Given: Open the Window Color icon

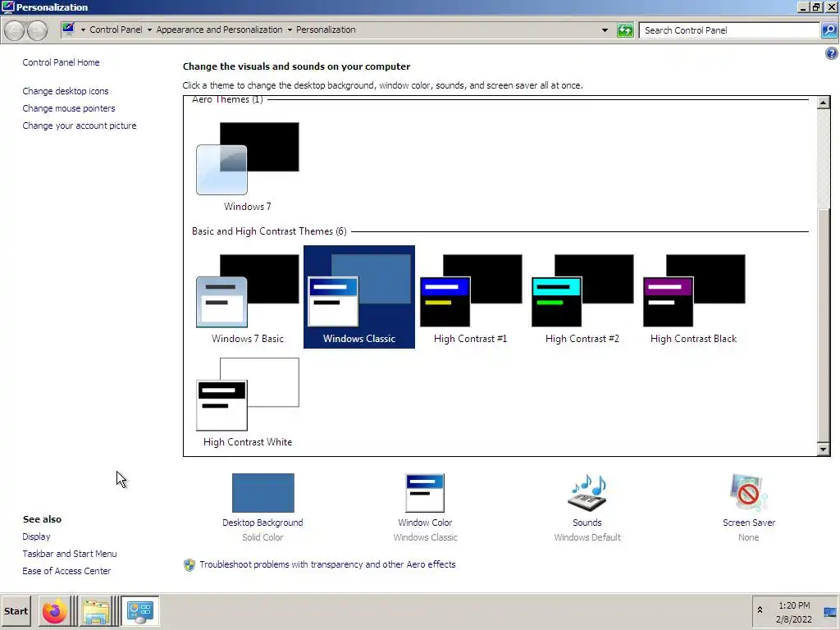Looking at the screenshot, I should tap(425, 493).
